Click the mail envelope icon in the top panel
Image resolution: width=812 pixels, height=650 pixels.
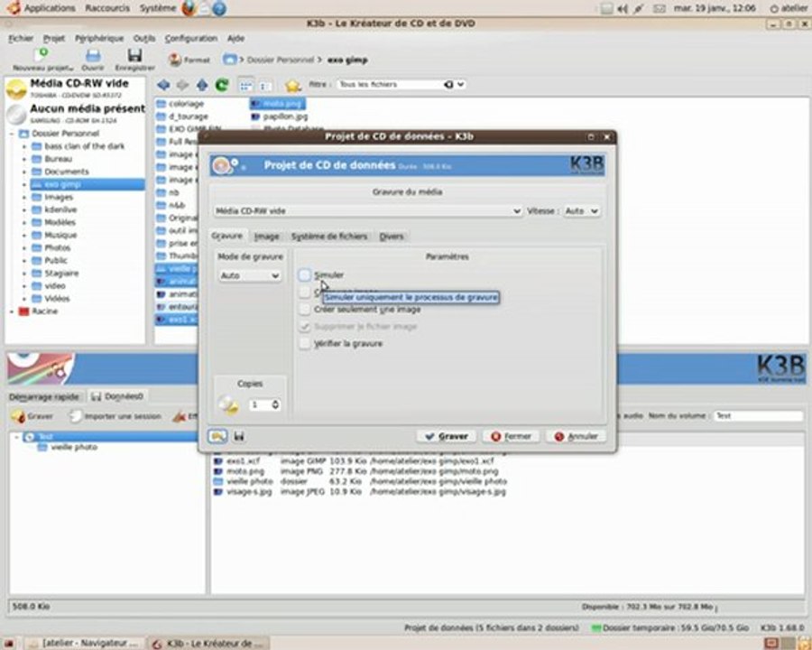[660, 9]
